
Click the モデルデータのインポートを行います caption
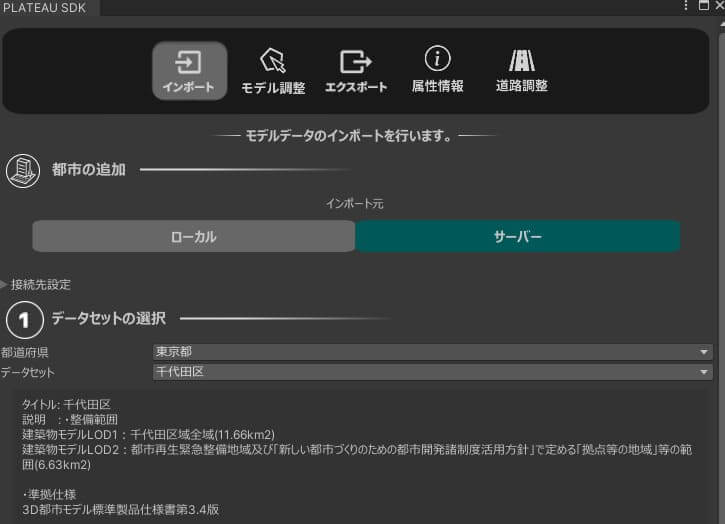[x=349, y=136]
